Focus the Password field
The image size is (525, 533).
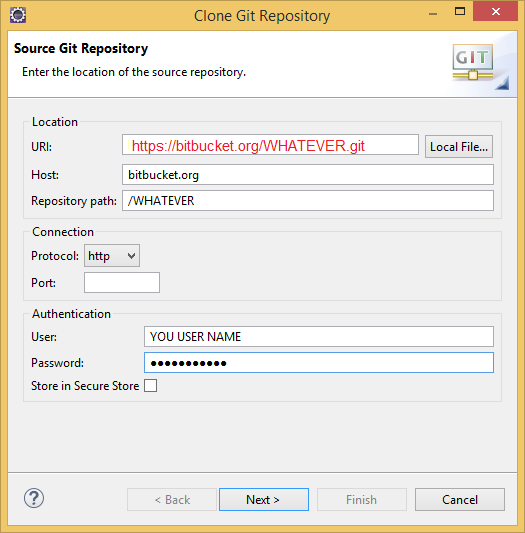point(319,363)
